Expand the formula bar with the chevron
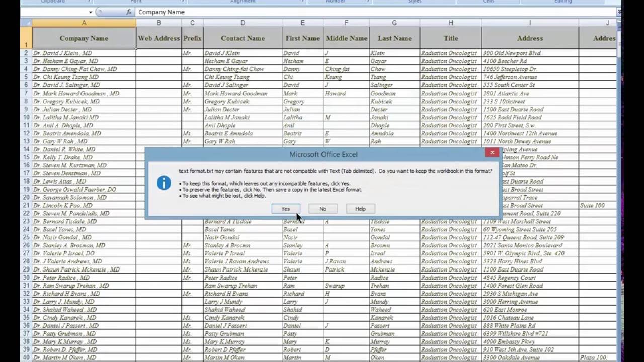 [618, 12]
